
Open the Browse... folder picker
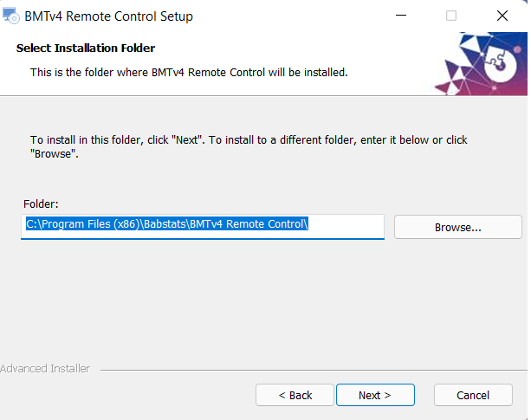458,227
